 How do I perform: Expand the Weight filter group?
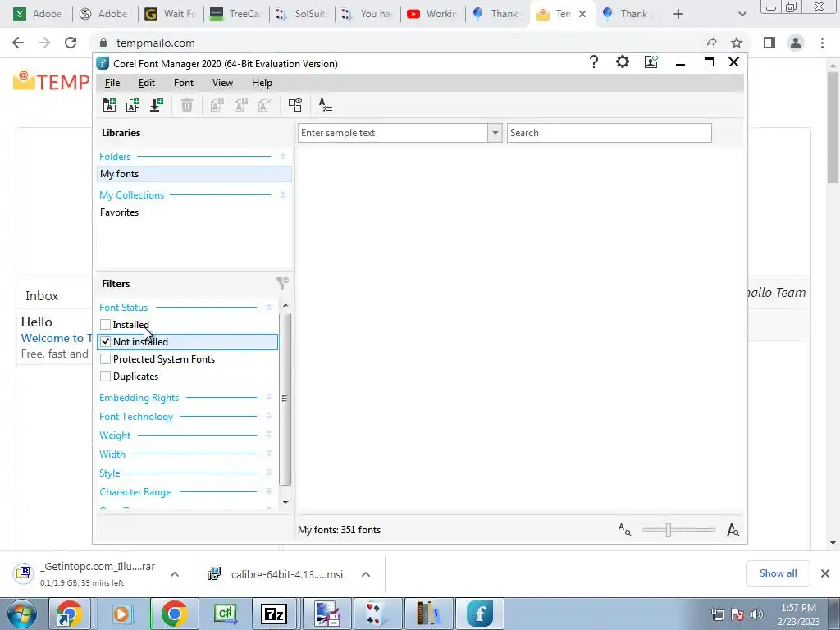coord(269,435)
